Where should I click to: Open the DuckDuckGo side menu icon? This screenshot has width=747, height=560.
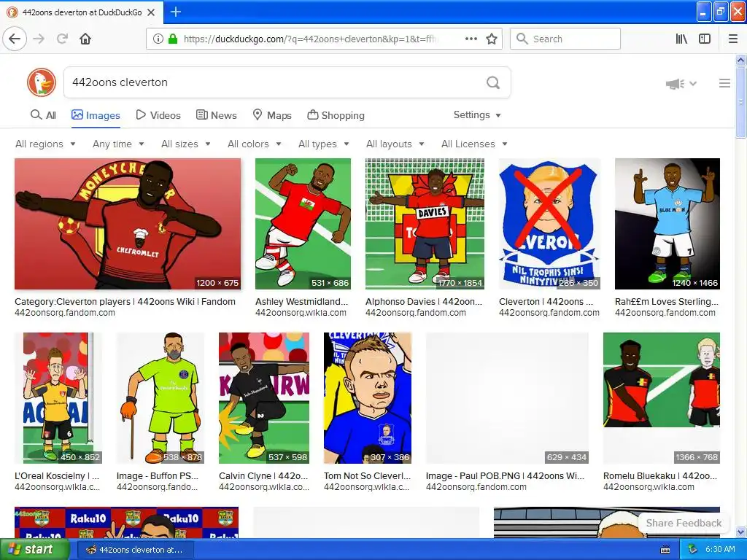point(724,83)
